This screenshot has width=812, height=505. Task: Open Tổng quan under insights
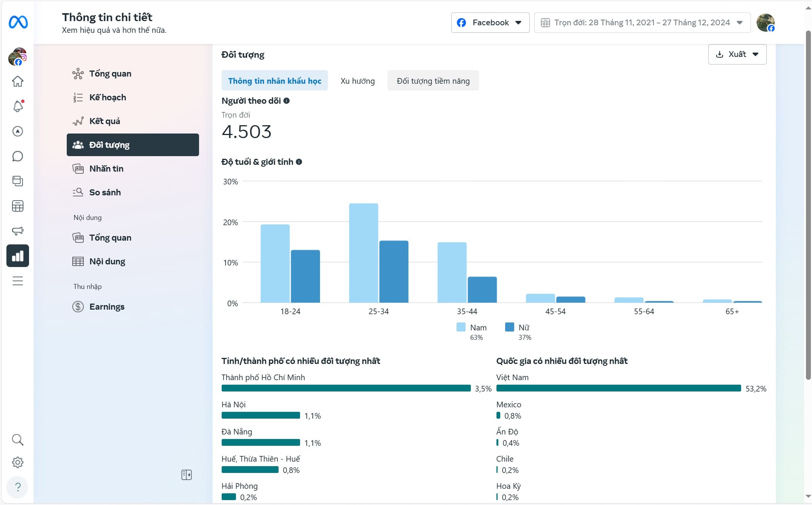(133, 74)
